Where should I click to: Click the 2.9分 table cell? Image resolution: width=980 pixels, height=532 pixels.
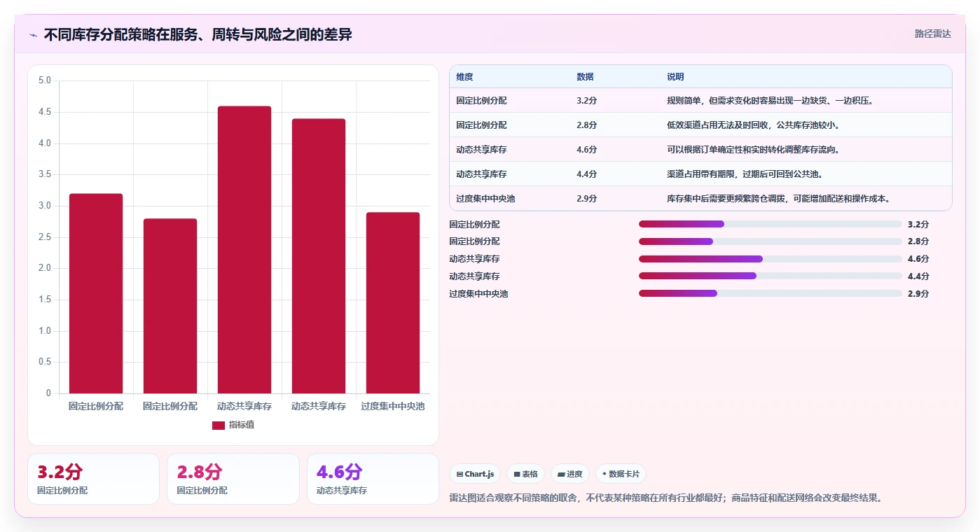587,199
